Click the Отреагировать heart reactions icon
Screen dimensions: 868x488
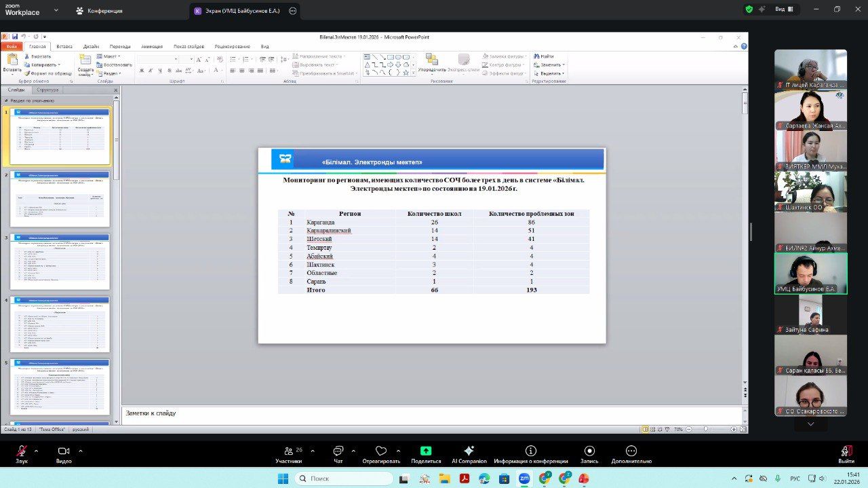[x=380, y=452]
